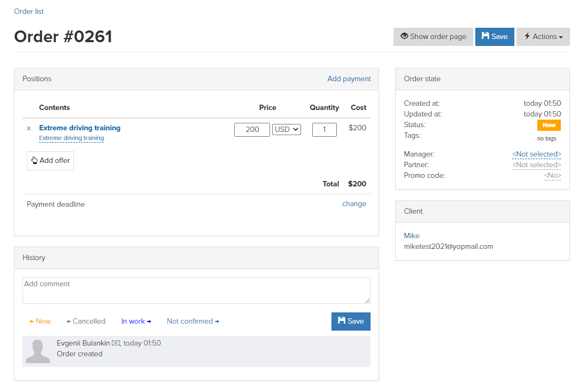The height and width of the screenshot is (392, 586).
Task: Click Add payment link
Action: (349, 79)
